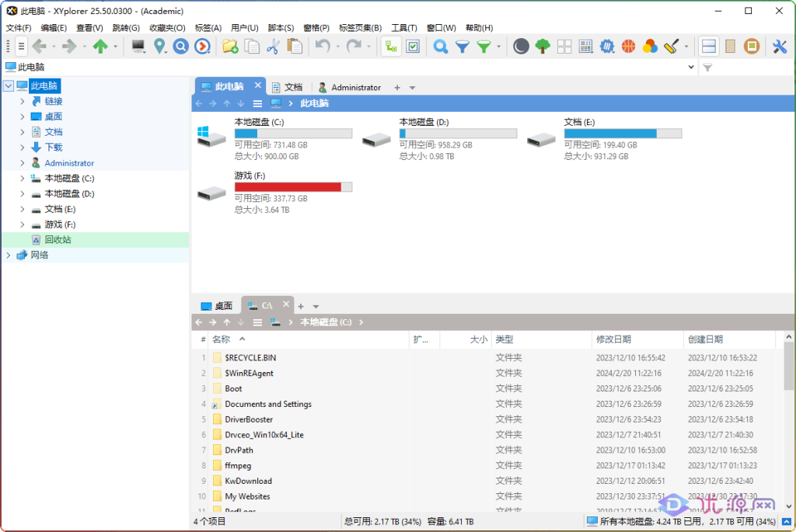Viewport: 796px width, 532px height.
Task: Expand the 桌面 tree node
Action: click(x=23, y=116)
